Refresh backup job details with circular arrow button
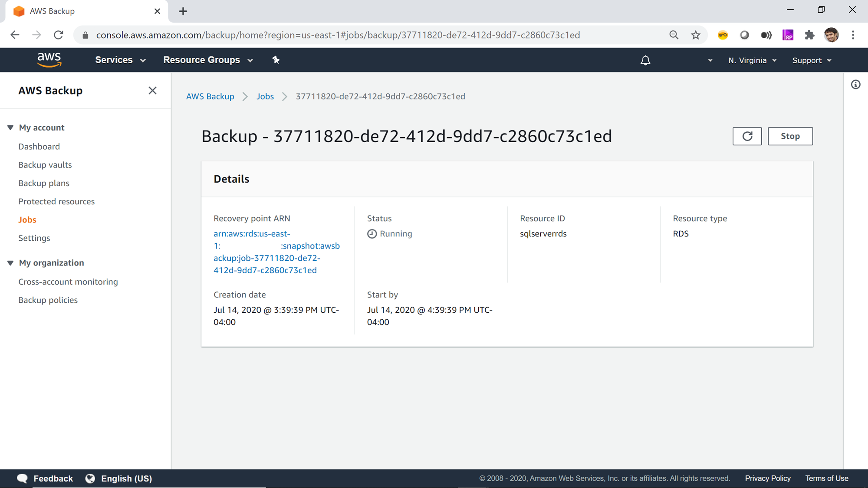This screenshot has height=488, width=868. point(747,136)
